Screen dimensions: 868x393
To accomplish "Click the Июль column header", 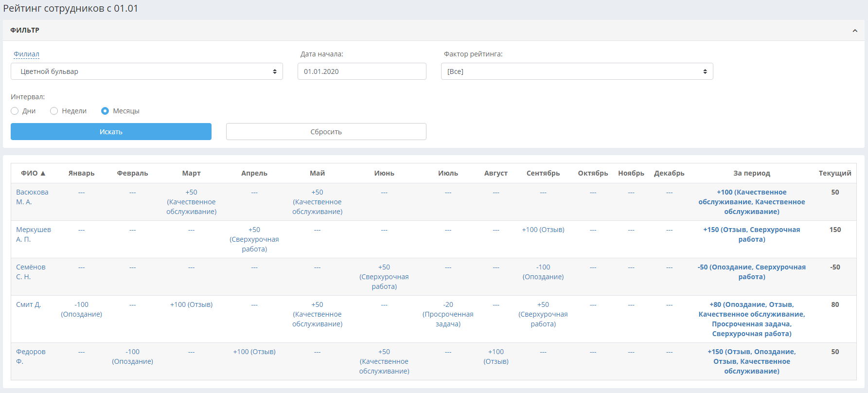I will 448,173.
